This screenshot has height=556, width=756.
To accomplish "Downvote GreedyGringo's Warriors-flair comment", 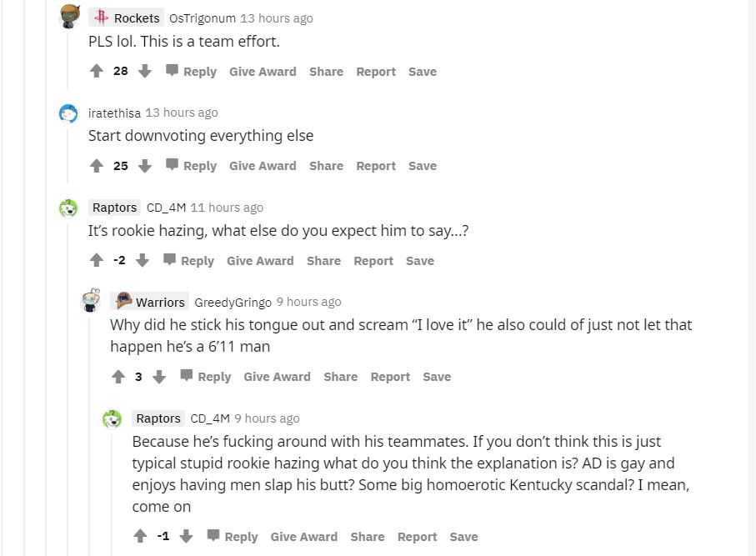I will [159, 377].
